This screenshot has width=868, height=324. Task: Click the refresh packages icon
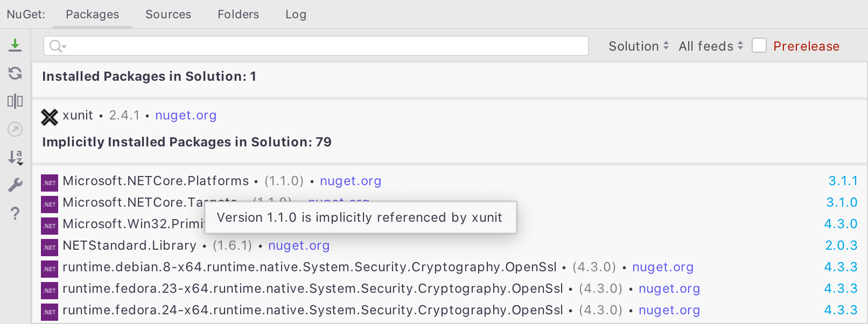15,73
